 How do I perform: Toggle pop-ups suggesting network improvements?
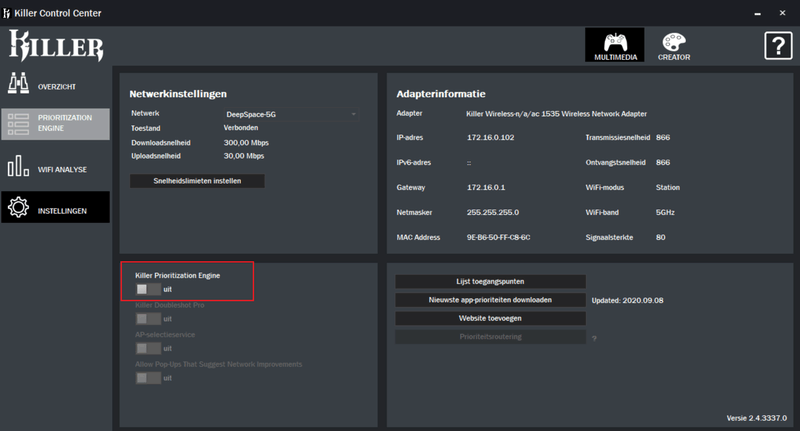148,378
